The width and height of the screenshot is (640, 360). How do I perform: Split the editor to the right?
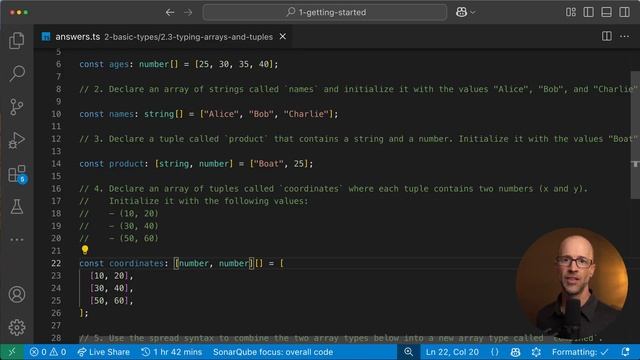[607, 36]
